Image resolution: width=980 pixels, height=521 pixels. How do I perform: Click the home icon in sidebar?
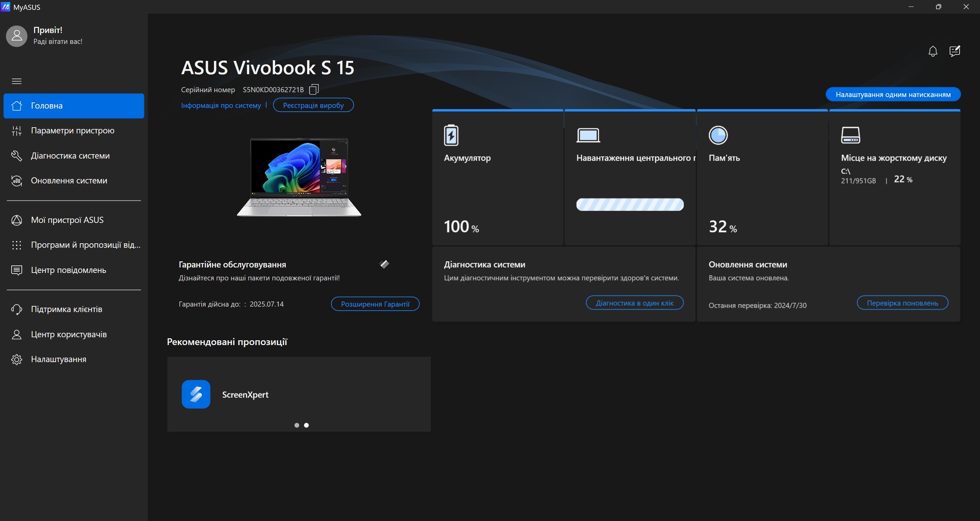[x=17, y=106]
